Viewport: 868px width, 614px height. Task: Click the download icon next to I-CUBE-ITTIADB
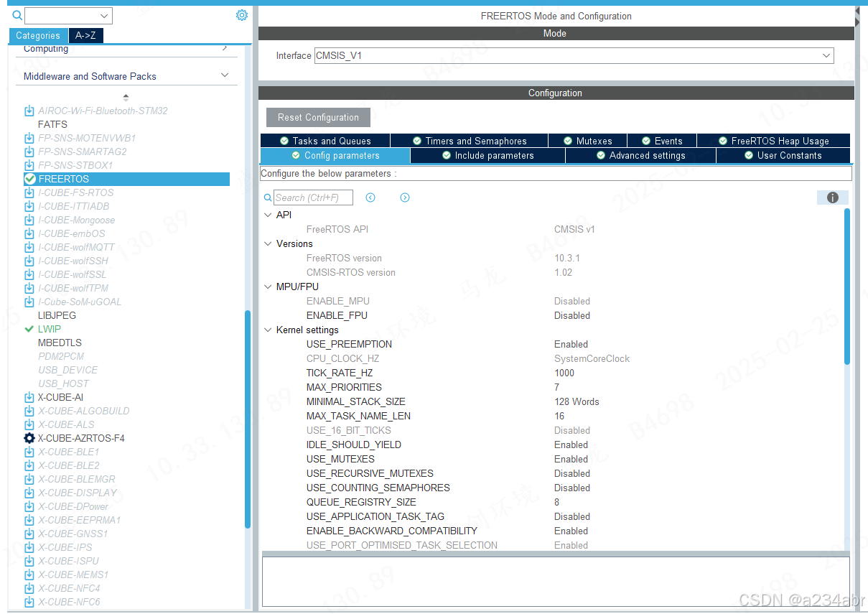click(29, 206)
